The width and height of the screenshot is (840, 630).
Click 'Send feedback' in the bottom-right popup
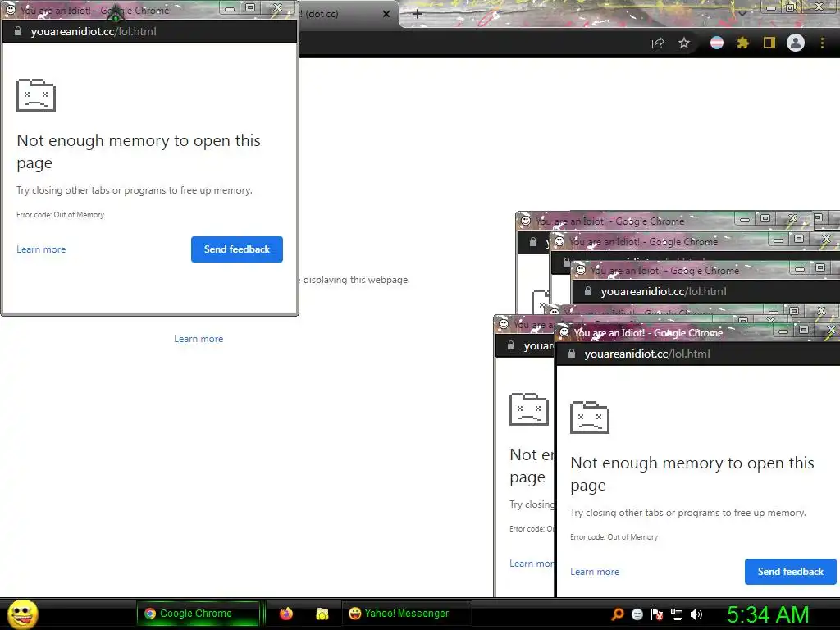coord(791,572)
